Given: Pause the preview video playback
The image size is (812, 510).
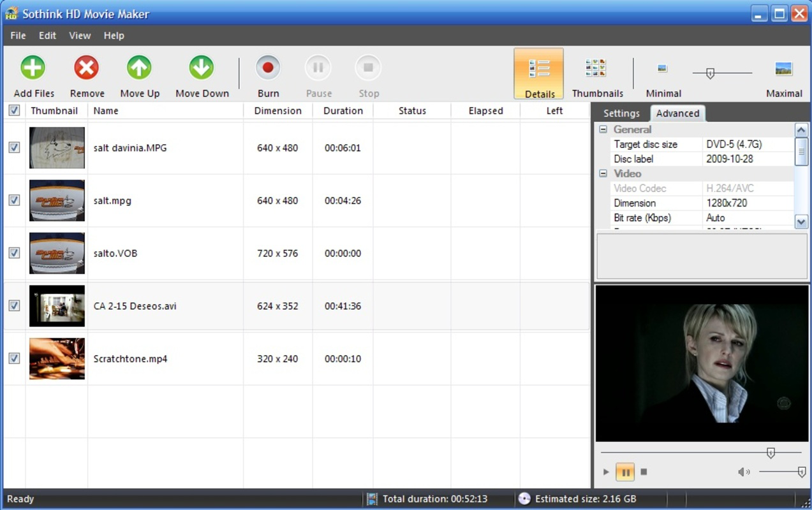Looking at the screenshot, I should [625, 472].
